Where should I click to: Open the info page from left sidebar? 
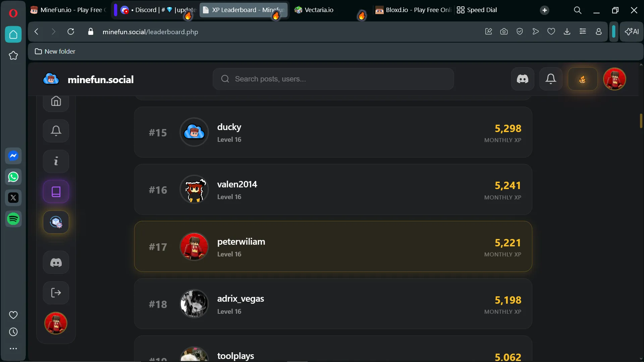56,161
